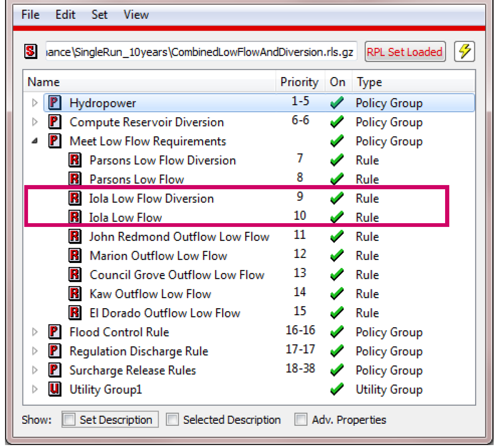Click the R icon for Parsons Low Flow Diversion
Image resolution: width=502 pixels, height=448 pixels.
click(75, 160)
